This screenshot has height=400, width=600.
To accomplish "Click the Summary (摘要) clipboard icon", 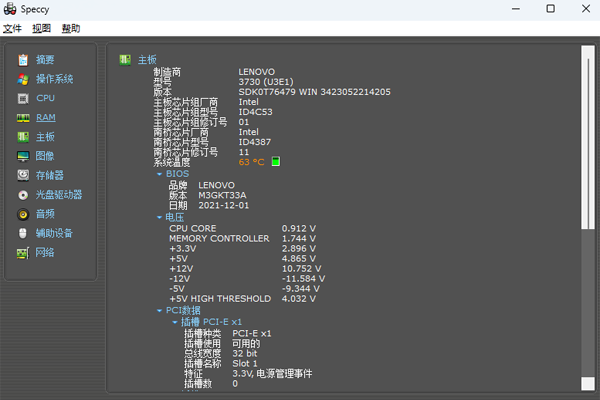I will (23, 60).
